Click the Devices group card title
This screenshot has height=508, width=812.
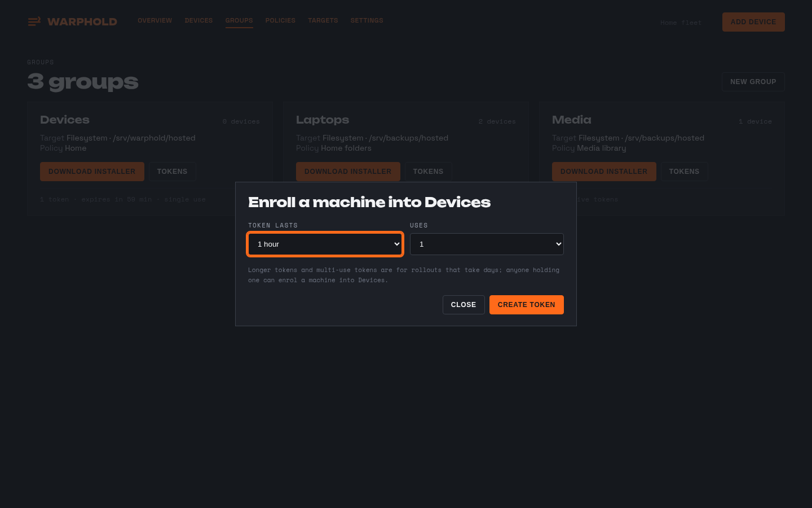coord(65,120)
